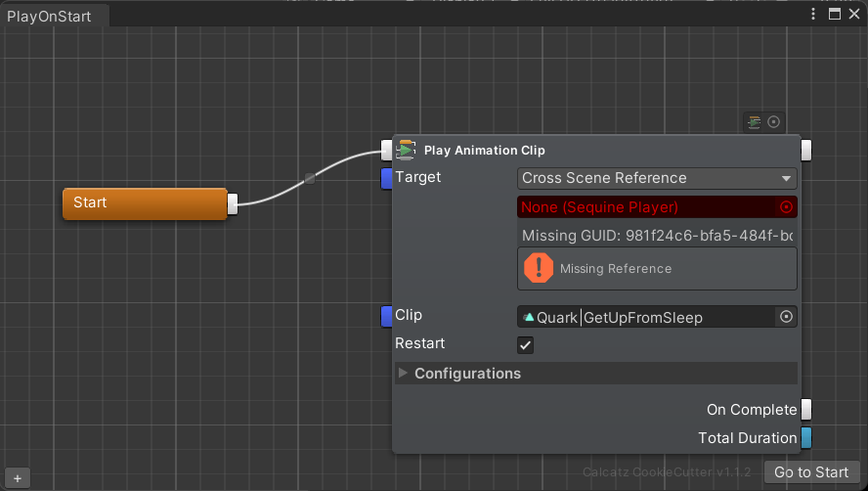Click the blue Target input port
Screen dimensions: 868x491
click(386, 178)
